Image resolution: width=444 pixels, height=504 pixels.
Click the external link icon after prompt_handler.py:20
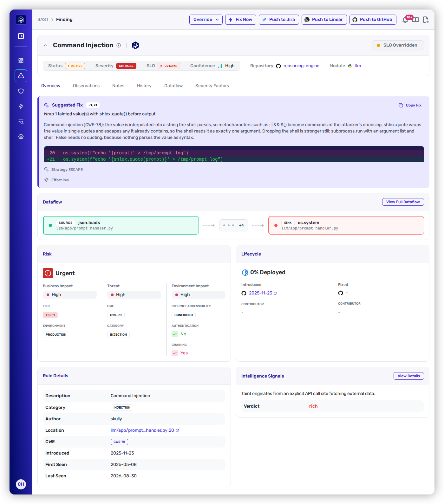point(177,430)
